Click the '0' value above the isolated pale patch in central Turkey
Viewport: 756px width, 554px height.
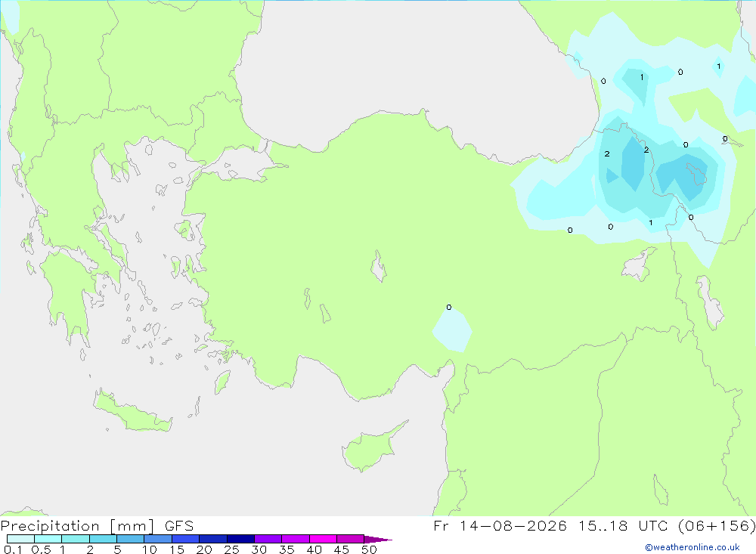click(449, 307)
